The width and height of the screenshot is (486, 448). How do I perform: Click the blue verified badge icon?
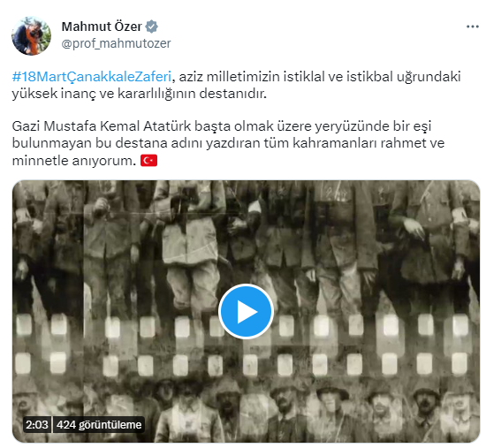pyautogui.click(x=152, y=27)
